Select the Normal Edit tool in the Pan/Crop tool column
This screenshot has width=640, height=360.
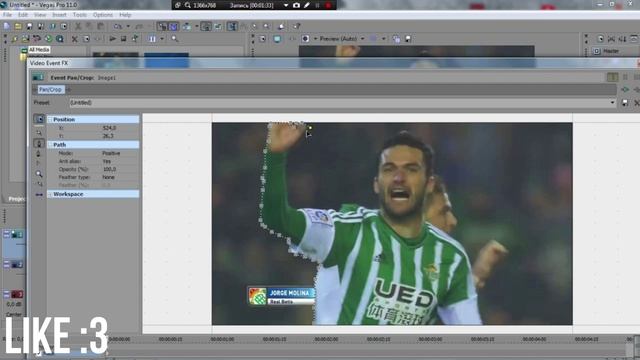(39, 133)
